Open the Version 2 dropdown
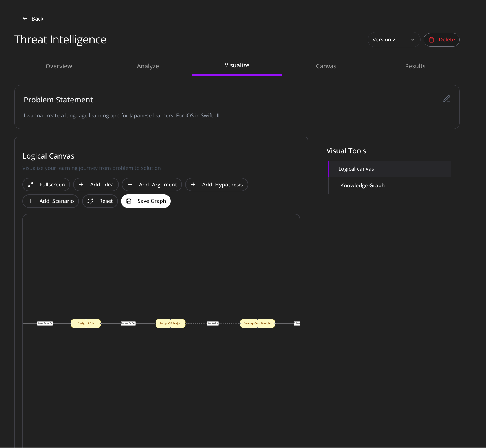 [393, 39]
